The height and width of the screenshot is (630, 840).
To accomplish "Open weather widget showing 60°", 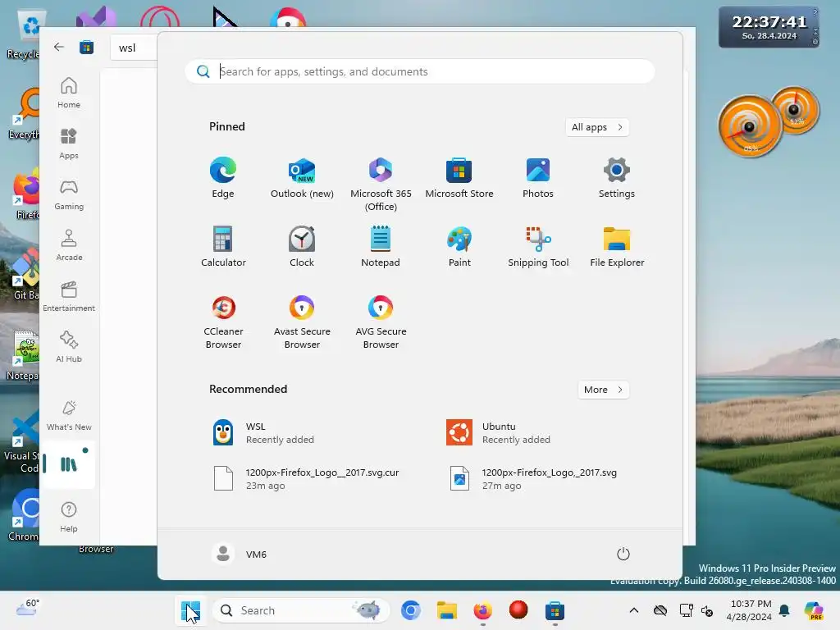I will click(28, 608).
